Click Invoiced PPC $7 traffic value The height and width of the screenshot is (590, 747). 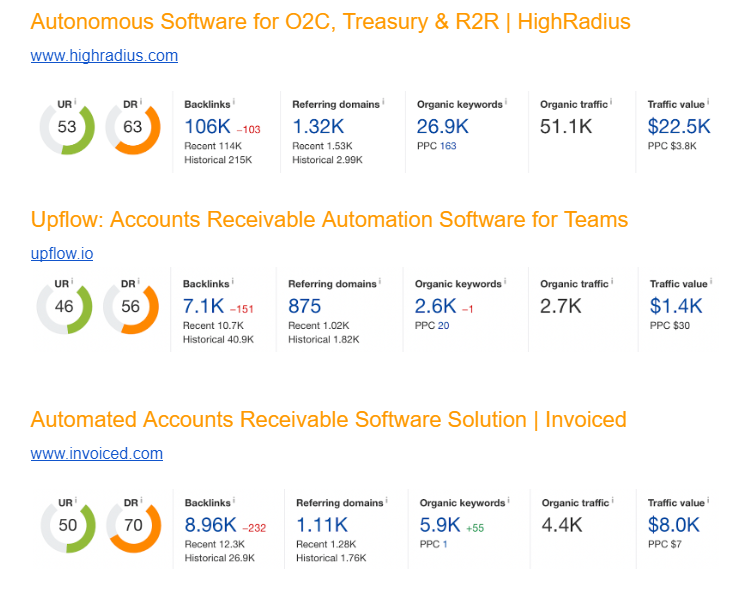pos(665,544)
